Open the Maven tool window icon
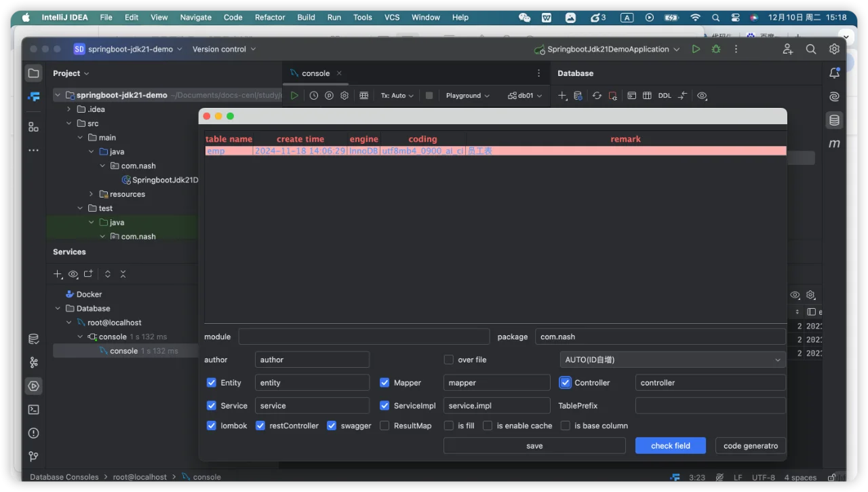Screen dimensions: 868x492 834,144
